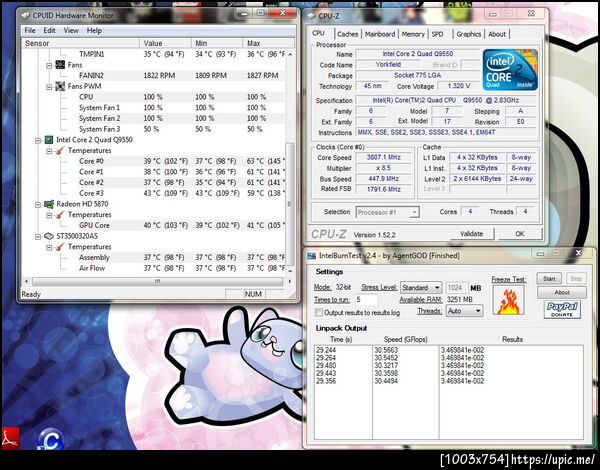This screenshot has width=600, height=470.
Task: Click the Core Speed value 3807.1 MHz
Action: coord(383,157)
